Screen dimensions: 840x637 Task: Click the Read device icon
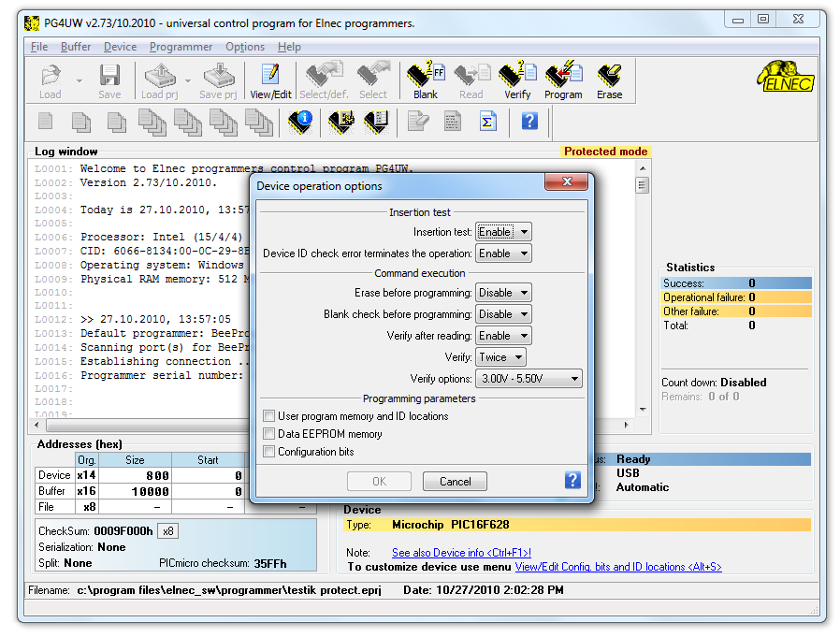coord(471,80)
